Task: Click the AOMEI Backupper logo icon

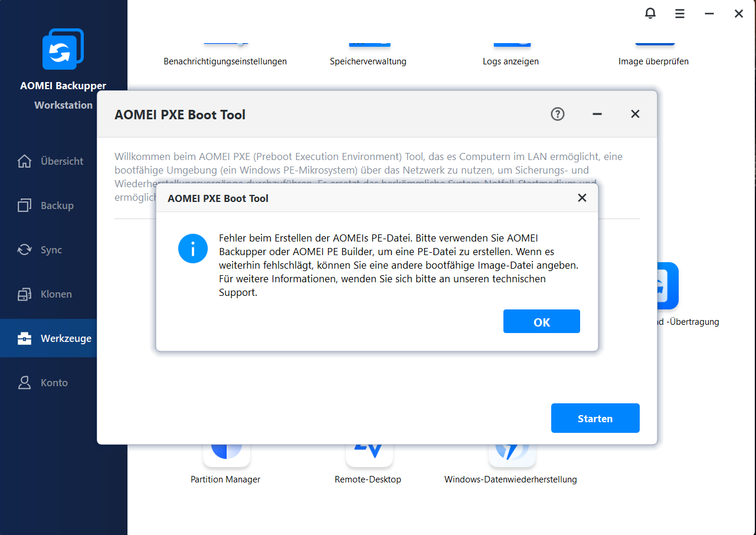Action: pyautogui.click(x=63, y=49)
